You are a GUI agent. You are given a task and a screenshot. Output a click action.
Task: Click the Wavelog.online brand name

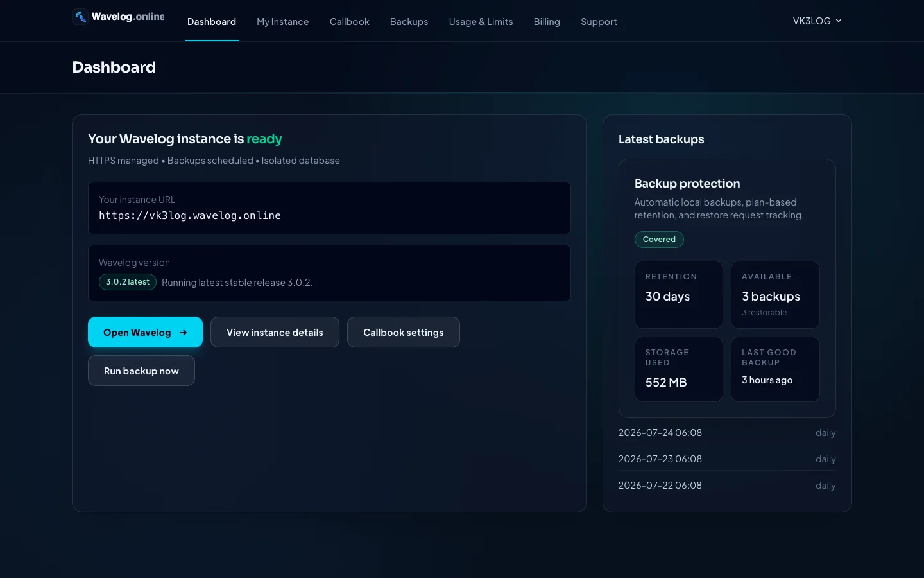point(128,17)
